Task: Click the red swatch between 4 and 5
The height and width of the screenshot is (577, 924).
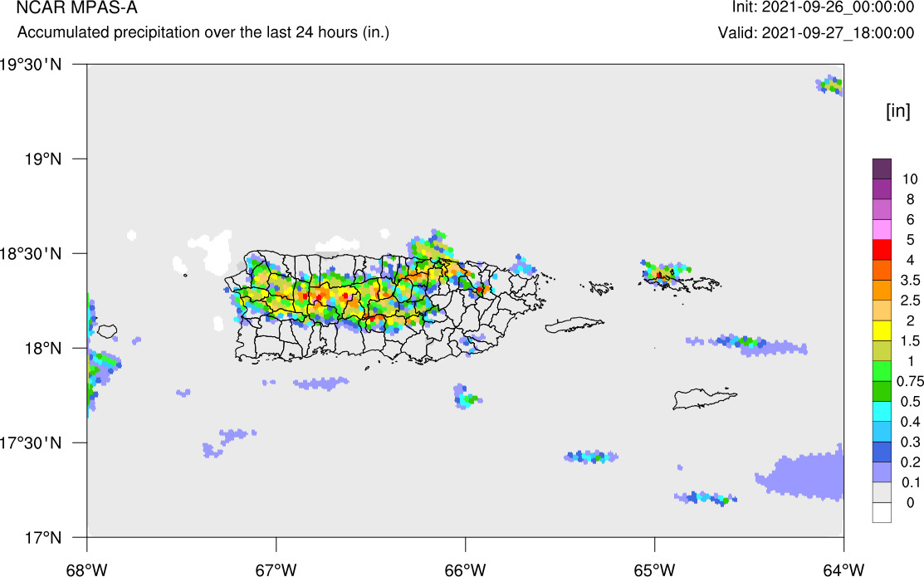Action: (882, 250)
